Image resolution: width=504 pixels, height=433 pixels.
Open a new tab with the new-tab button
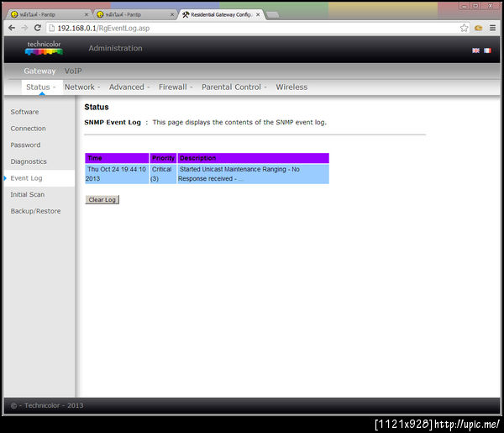click(x=272, y=15)
